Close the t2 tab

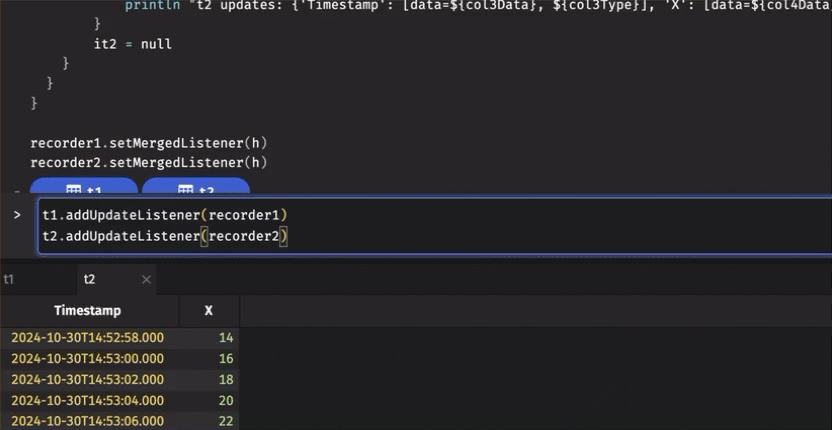[146, 280]
